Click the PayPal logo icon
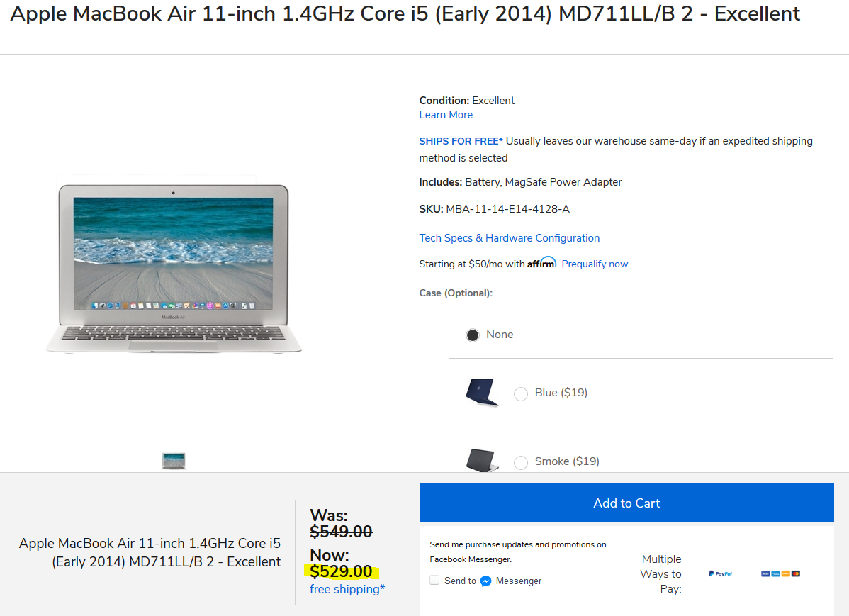 (720, 573)
